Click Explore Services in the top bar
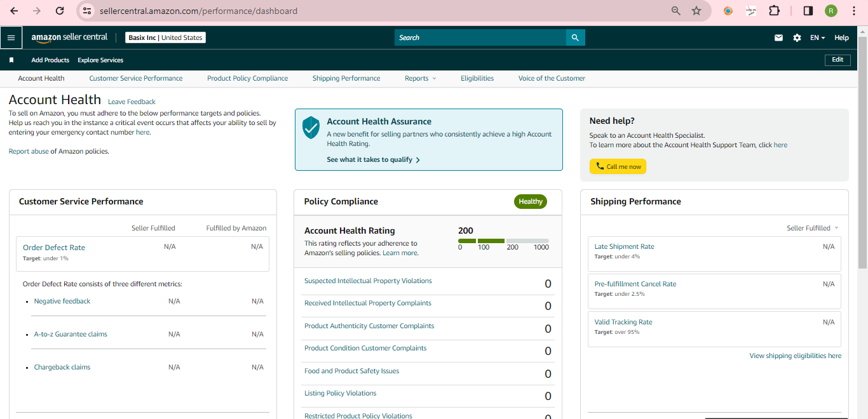 pos(100,60)
